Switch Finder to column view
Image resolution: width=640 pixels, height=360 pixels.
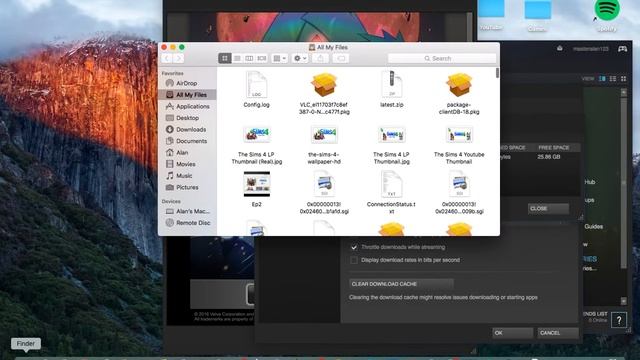249,58
